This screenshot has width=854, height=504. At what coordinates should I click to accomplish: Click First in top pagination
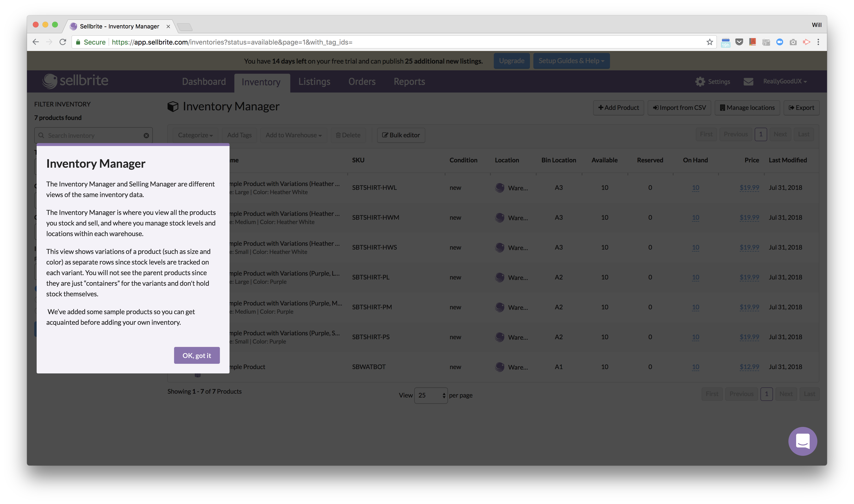click(706, 134)
